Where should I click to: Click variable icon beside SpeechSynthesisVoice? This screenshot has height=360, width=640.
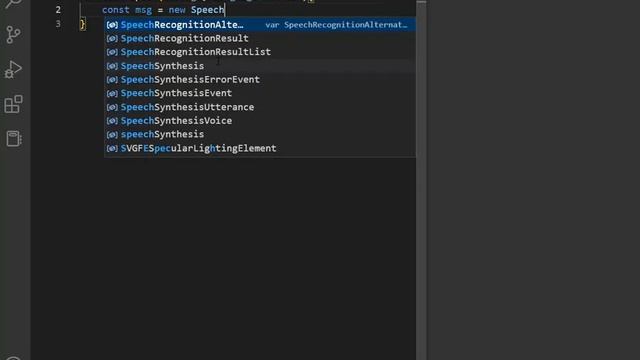pos(112,121)
